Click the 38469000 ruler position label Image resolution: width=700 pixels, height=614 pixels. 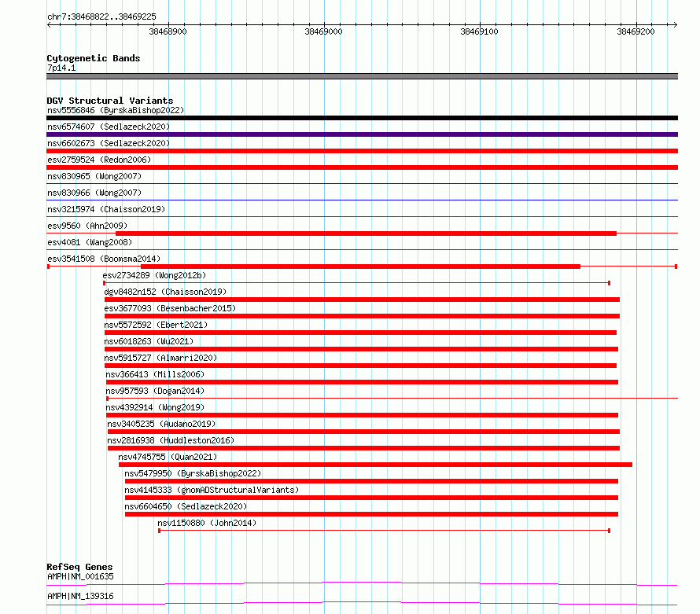324,31
